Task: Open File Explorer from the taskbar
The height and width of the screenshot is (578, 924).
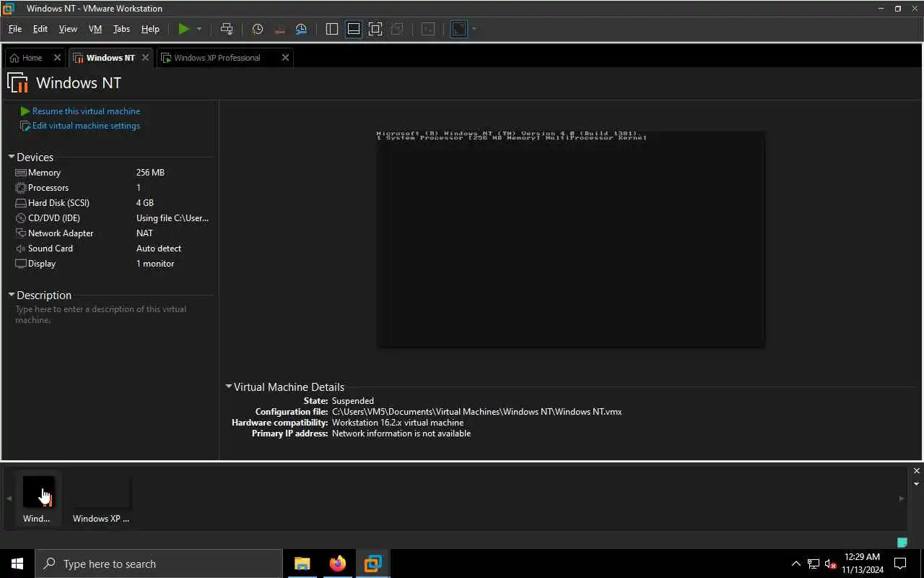Action: 302,564
